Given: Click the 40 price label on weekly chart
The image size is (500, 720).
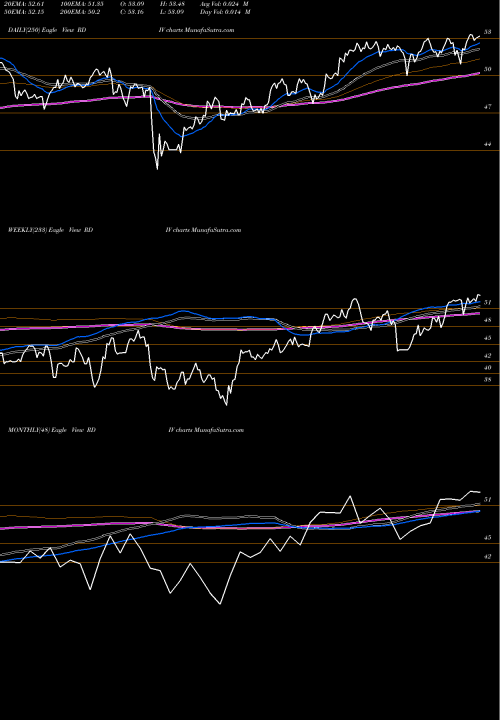Looking at the screenshot, I should pyautogui.click(x=488, y=368).
